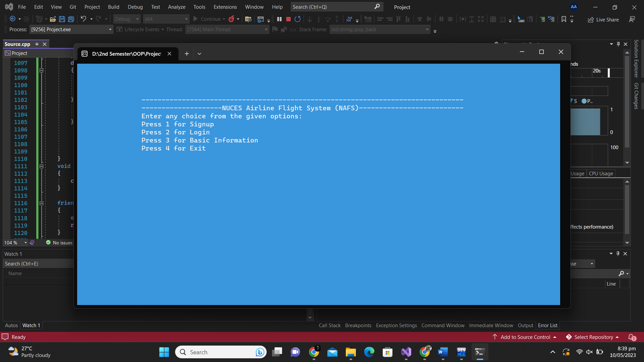Image resolution: width=644 pixels, height=362 pixels.
Task: Open the Visual Studio taskbar icon
Action: [x=406, y=352]
